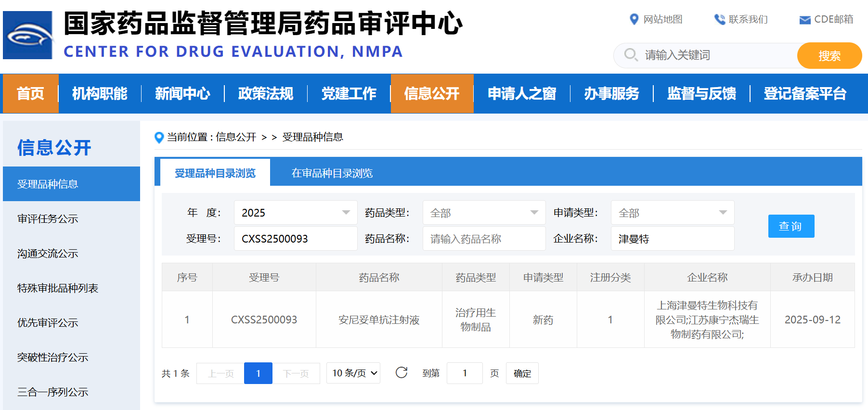This screenshot has height=410, width=868.
Task: Open 优先审评公示 in the sidebar
Action: coord(48,323)
